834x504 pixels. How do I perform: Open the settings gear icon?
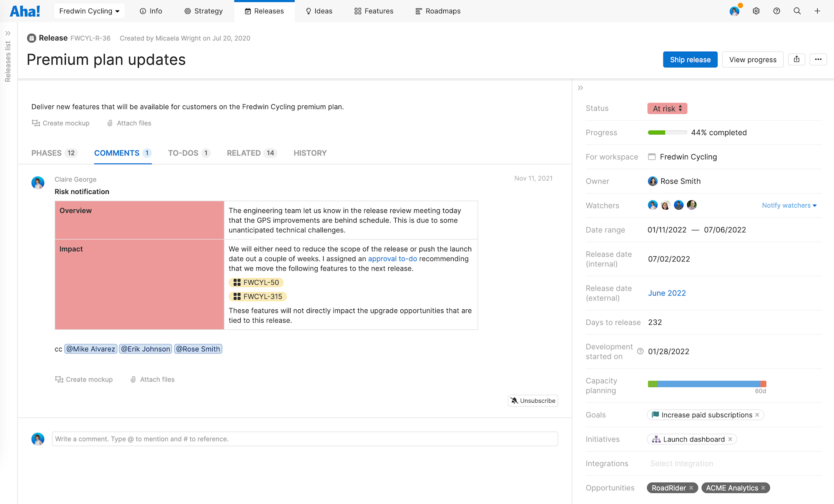tap(756, 11)
